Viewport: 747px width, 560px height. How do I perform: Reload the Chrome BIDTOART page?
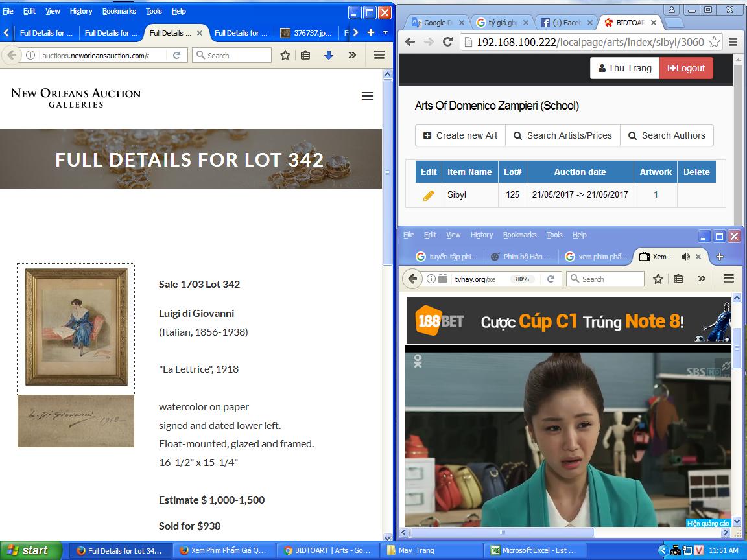tap(447, 42)
